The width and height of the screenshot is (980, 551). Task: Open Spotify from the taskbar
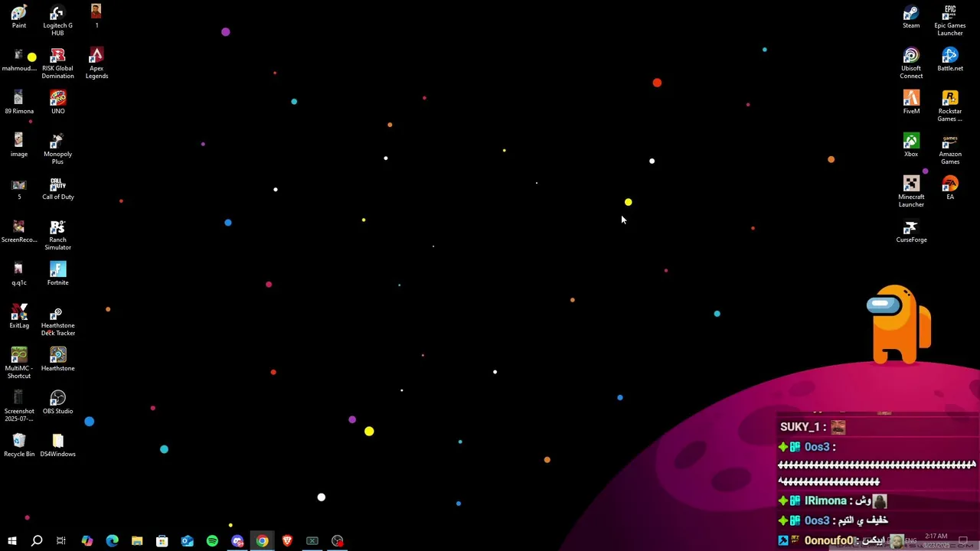coord(212,541)
